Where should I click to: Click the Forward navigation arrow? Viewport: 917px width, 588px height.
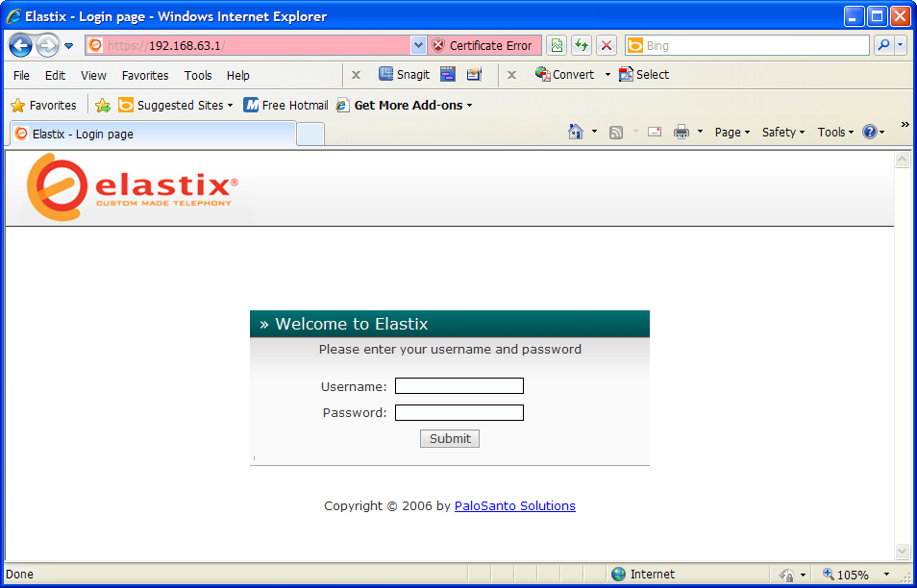(47, 45)
